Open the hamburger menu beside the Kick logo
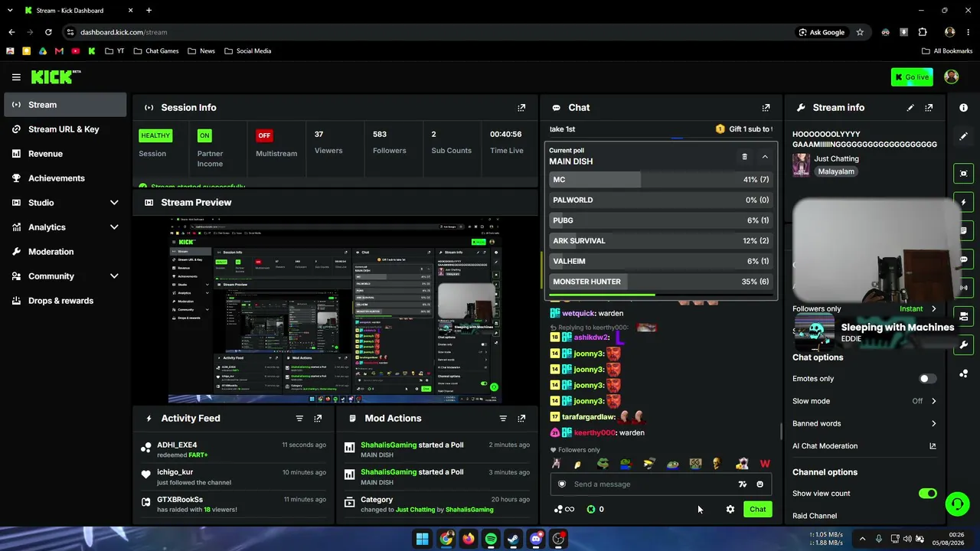 click(16, 77)
